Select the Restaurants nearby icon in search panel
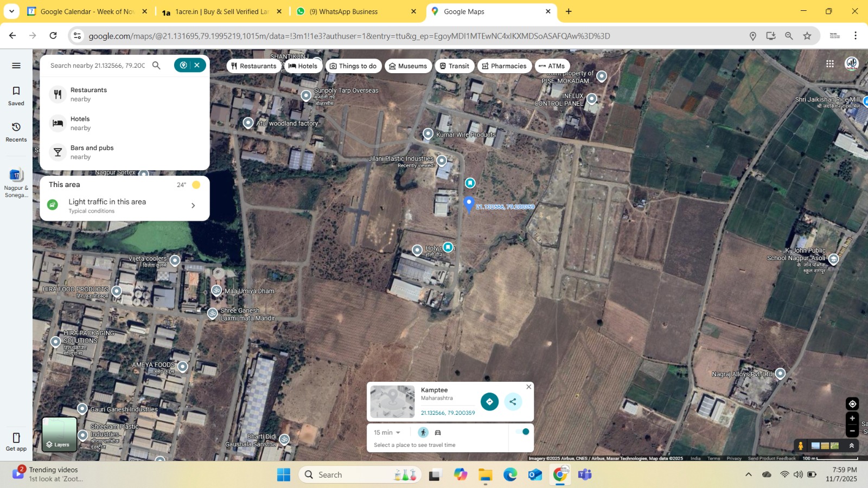Screen dimensions: 868x488 point(57,94)
